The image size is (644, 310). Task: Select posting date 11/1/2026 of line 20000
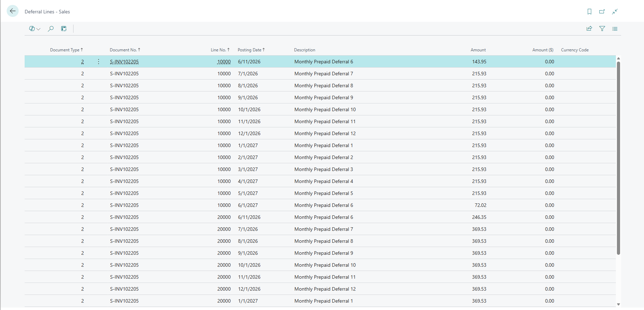pyautogui.click(x=249, y=277)
